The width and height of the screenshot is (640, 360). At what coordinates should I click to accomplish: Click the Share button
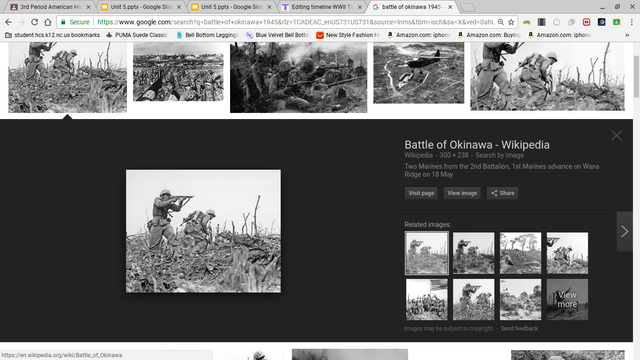click(x=502, y=193)
